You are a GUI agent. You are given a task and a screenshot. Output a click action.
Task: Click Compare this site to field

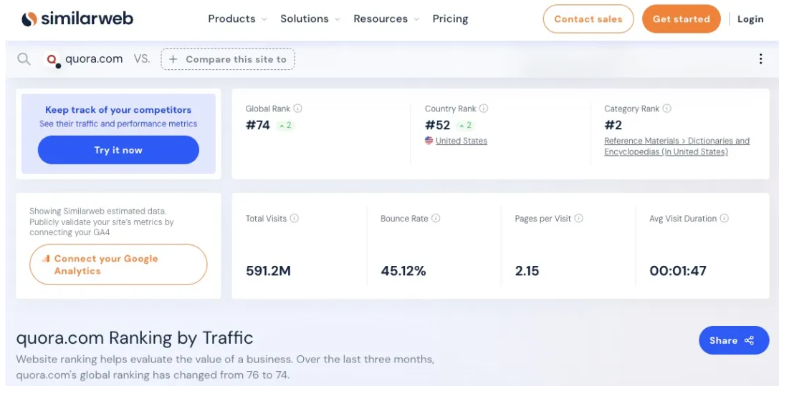tap(228, 59)
